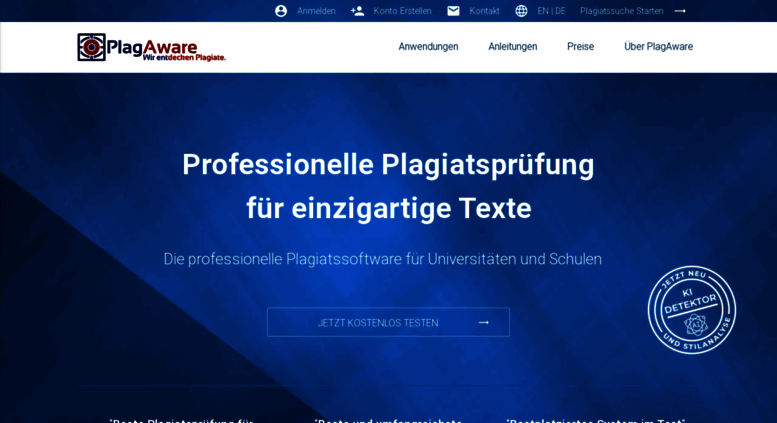This screenshot has height=423, width=777.
Task: Open the Anleitungen menu
Action: coord(512,47)
